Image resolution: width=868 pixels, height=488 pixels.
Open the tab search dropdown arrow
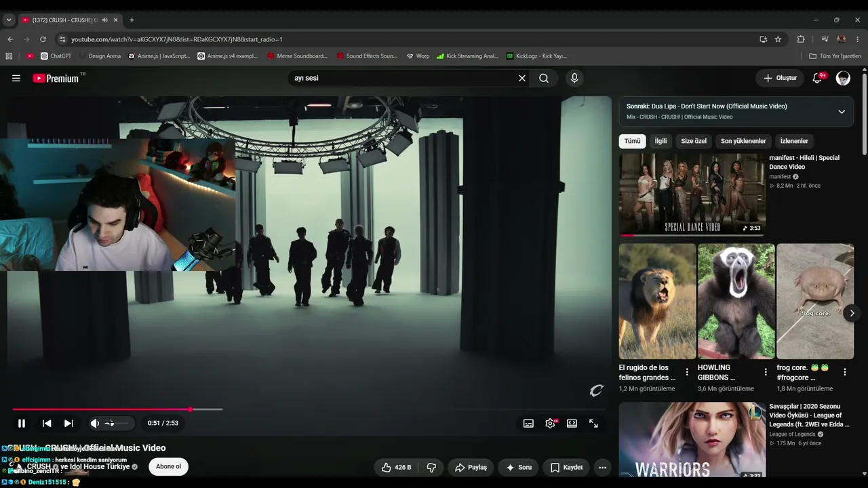9,20
